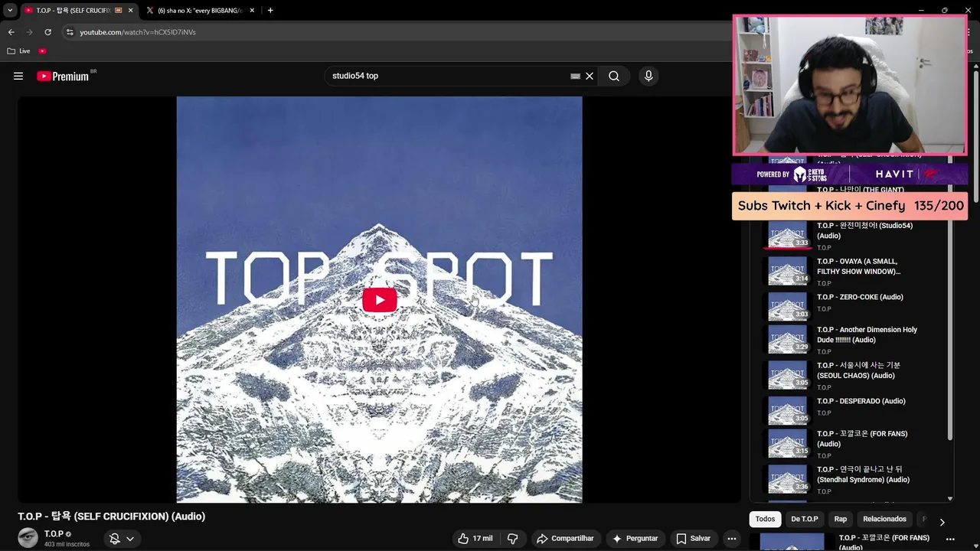Open T.O.P channel name link under title
The image size is (980, 551).
coord(54,534)
